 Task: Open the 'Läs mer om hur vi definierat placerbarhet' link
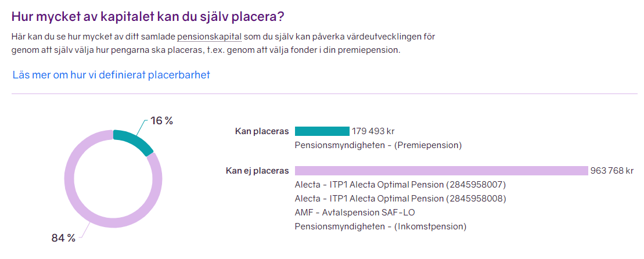[111, 75]
